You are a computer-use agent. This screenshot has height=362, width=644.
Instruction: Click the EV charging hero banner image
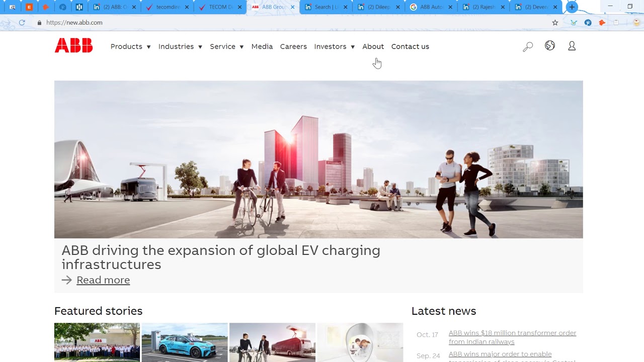[318, 159]
